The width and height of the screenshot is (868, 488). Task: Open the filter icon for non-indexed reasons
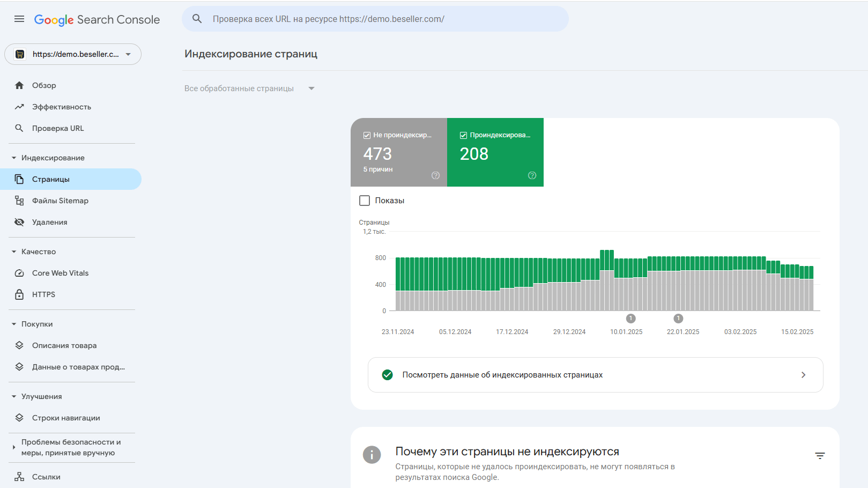coord(820,456)
